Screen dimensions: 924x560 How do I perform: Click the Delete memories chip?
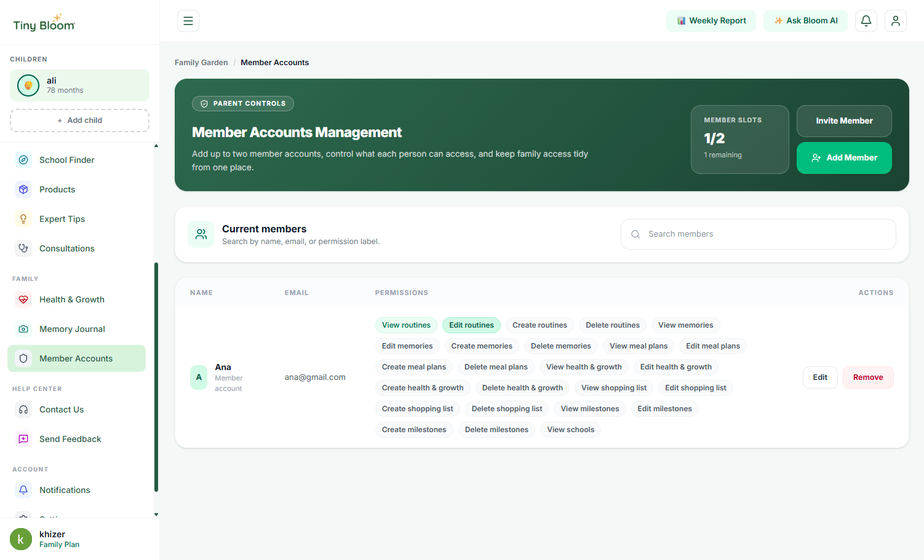561,346
